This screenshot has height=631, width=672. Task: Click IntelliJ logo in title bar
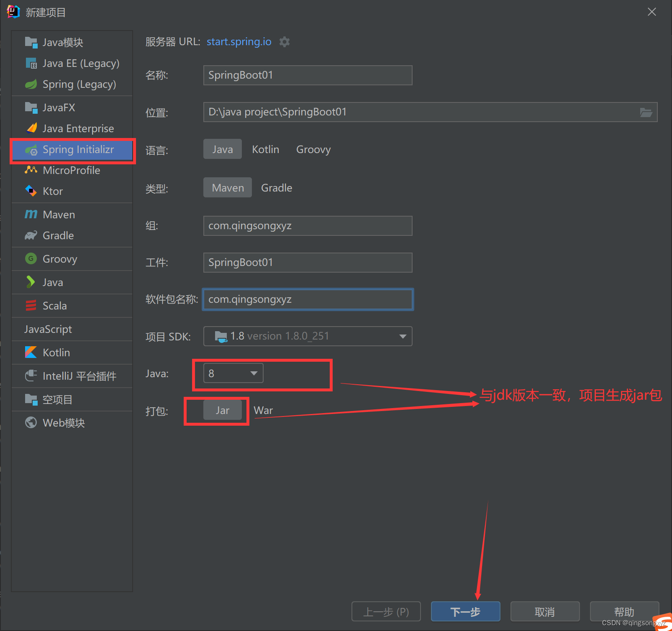13,12
